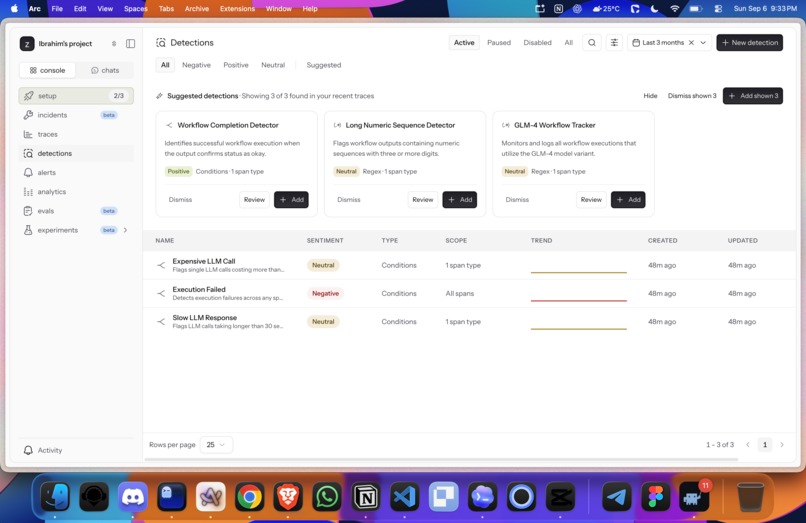Select the All status filter tab
The width and height of the screenshot is (806, 523).
pyautogui.click(x=569, y=43)
